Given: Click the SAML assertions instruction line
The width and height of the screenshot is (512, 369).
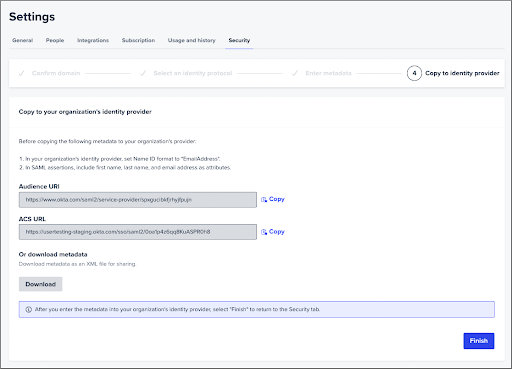Looking at the screenshot, I should 125,167.
